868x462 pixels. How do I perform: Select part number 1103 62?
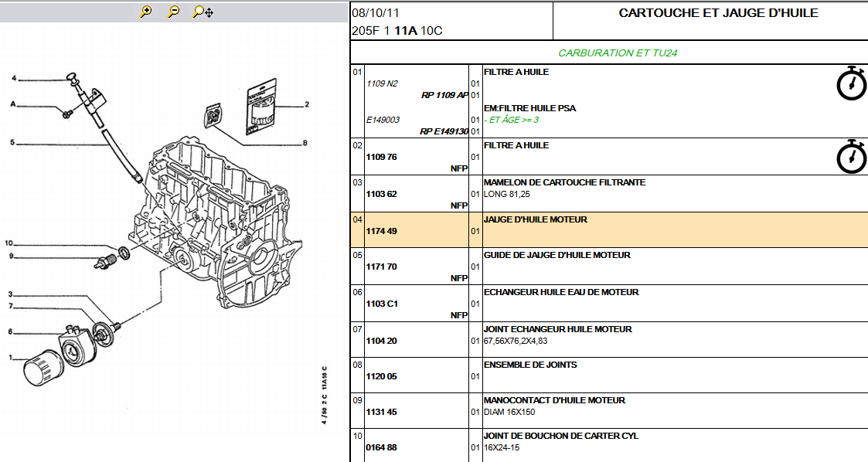tap(381, 194)
